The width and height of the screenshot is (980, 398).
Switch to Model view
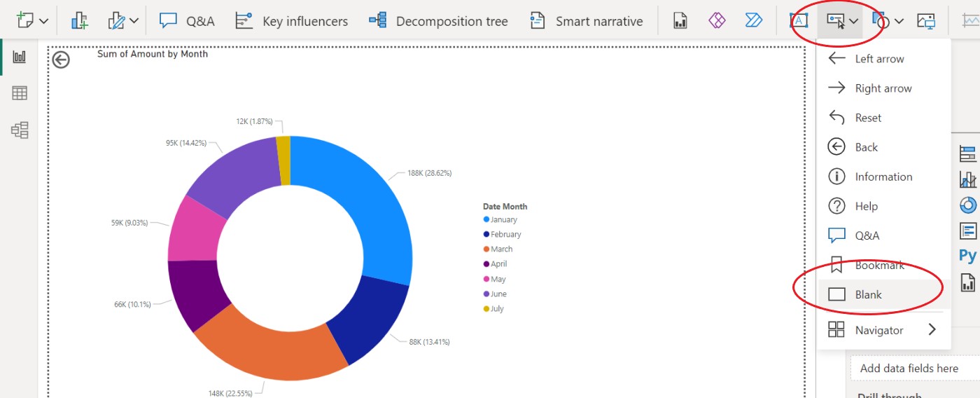(20, 130)
